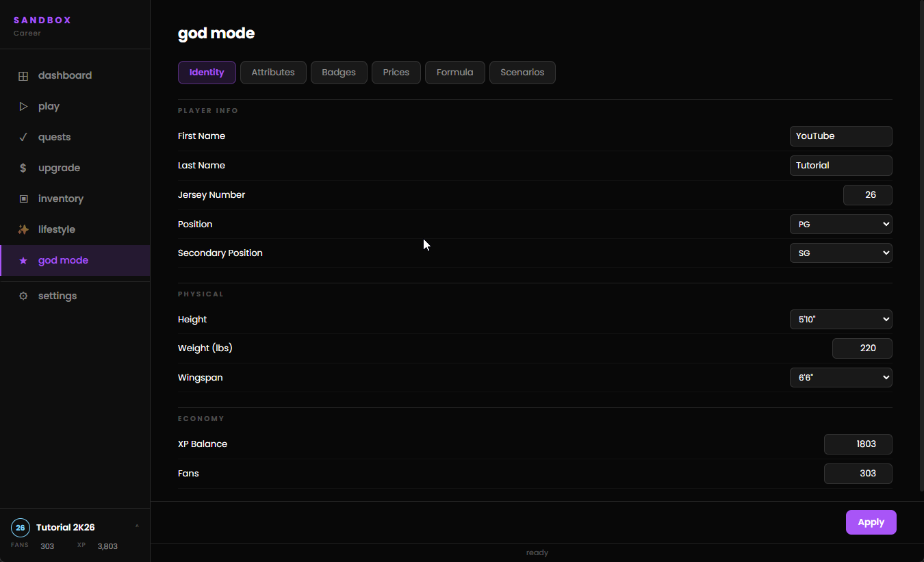Switch to the Scenarios tab

pyautogui.click(x=522, y=73)
